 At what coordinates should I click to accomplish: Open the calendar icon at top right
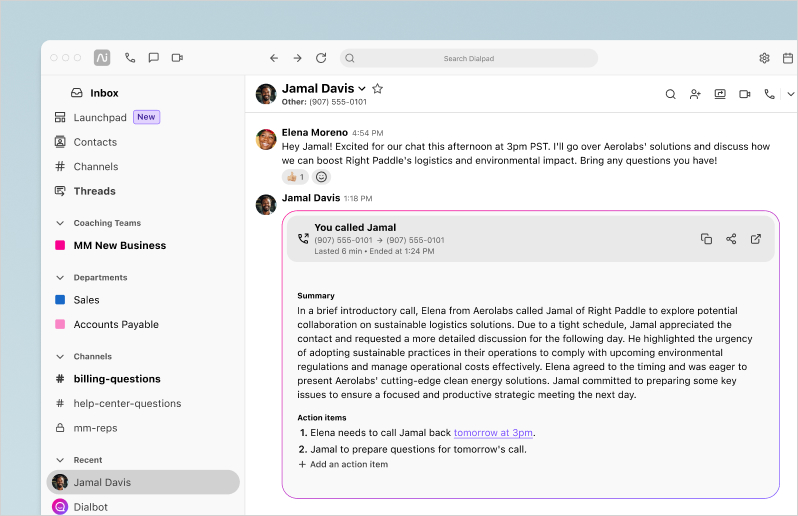click(788, 58)
